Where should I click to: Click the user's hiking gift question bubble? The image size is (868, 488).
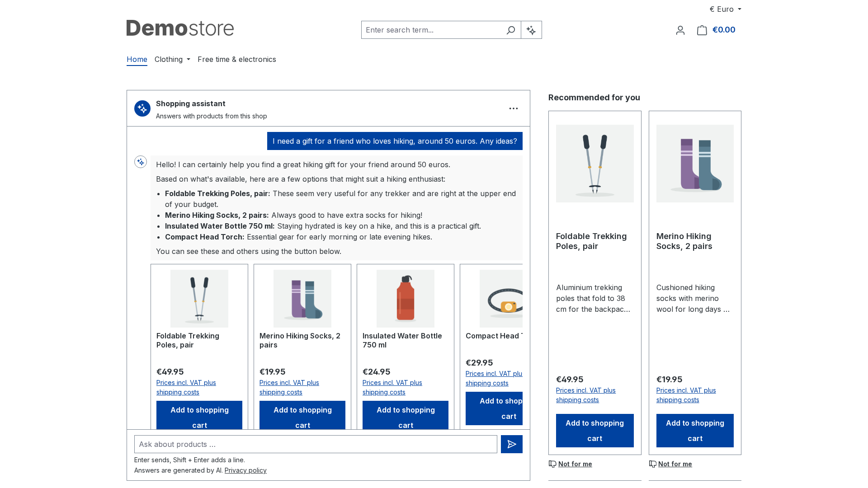(395, 141)
